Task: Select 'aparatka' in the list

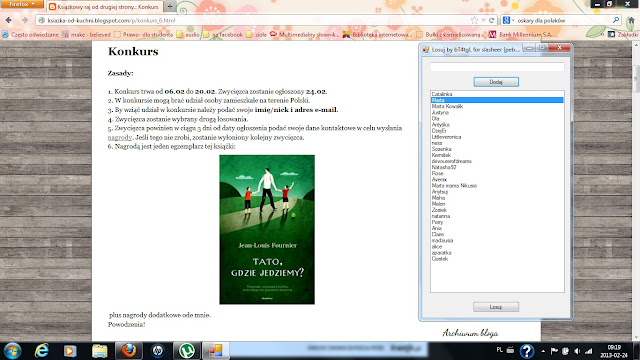Action: click(x=441, y=253)
